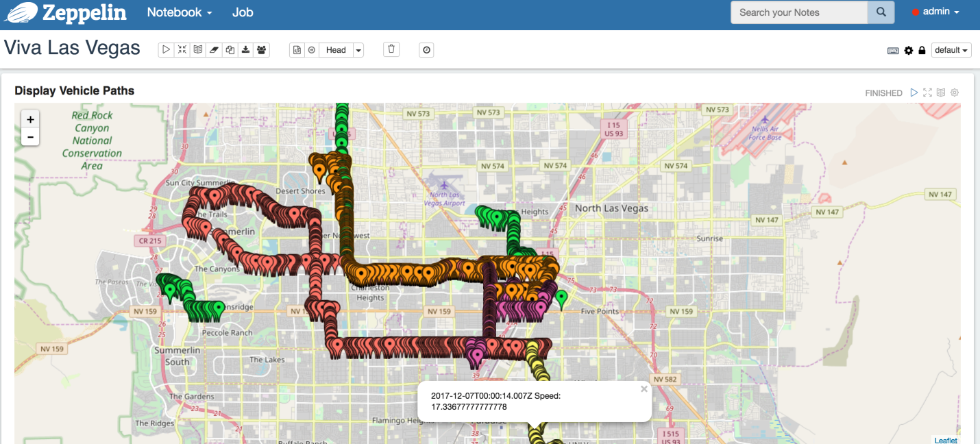Open the default look theme dropdown
This screenshot has width=980, height=444.
(x=951, y=50)
